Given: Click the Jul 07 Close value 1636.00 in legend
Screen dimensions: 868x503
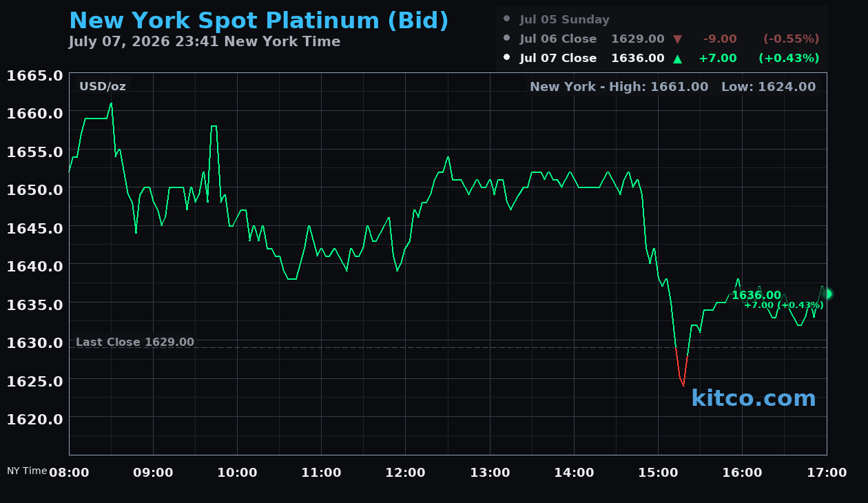Looking at the screenshot, I should click(638, 58).
